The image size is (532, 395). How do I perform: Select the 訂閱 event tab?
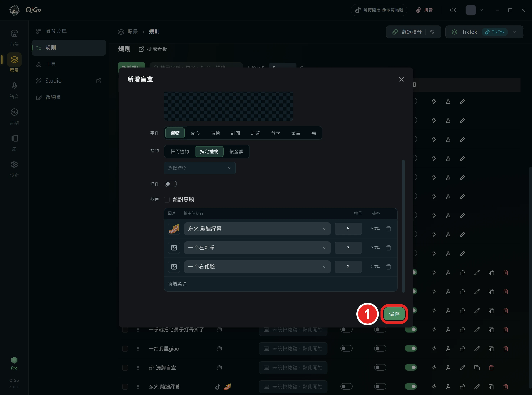[235, 133]
